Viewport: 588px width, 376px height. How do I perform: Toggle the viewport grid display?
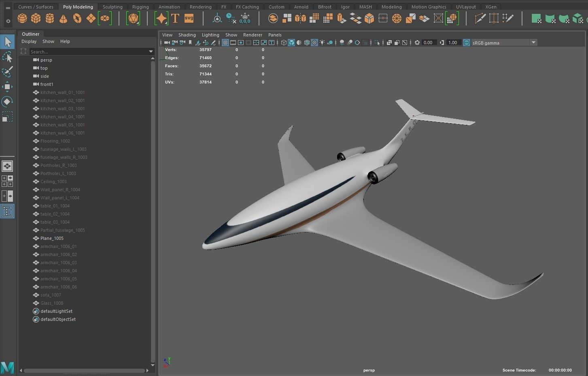[225, 43]
